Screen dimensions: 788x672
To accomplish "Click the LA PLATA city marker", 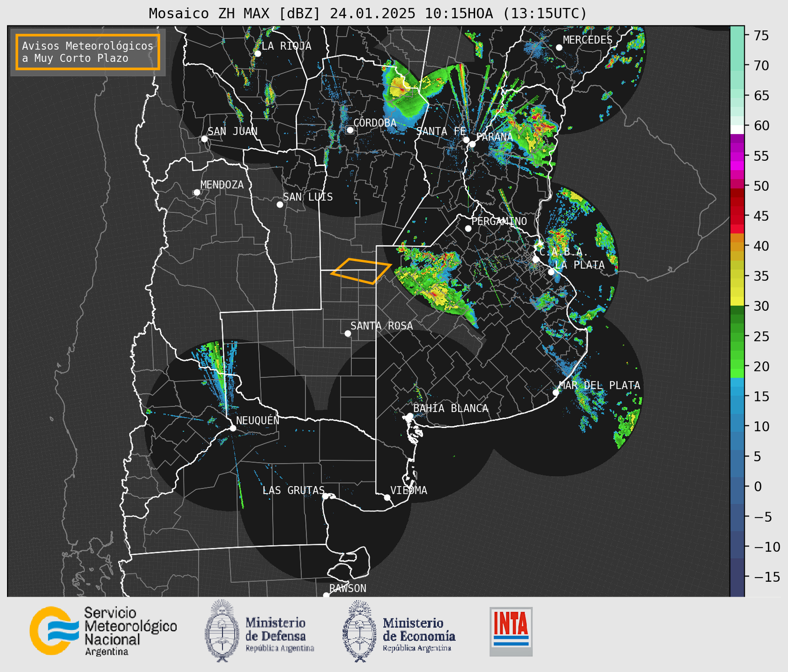I will [x=551, y=272].
